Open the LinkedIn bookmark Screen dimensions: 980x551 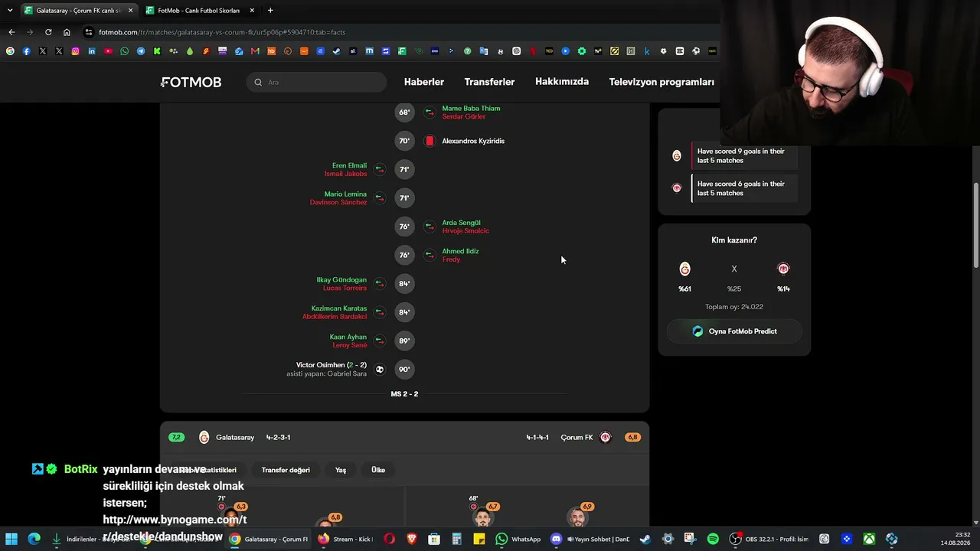(92, 51)
